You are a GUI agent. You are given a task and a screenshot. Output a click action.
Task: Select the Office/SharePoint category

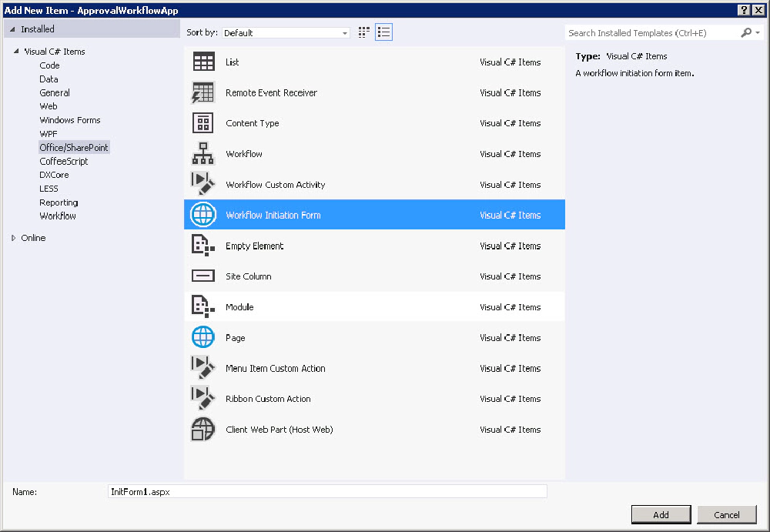[73, 147]
